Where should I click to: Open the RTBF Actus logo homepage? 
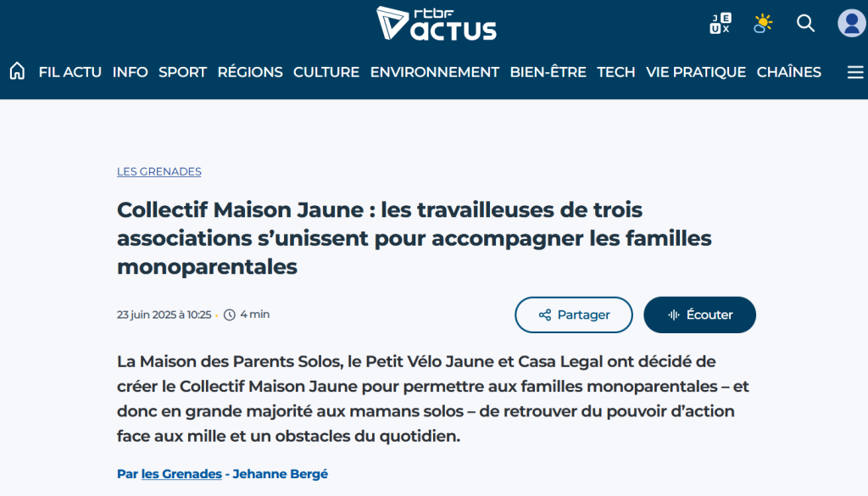(437, 23)
